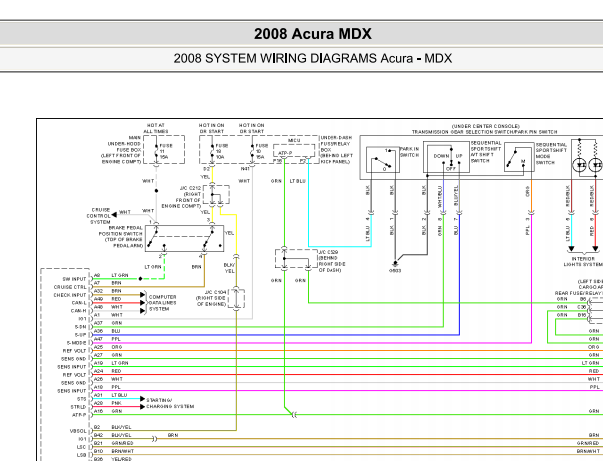The width and height of the screenshot is (603, 461).
Task: Select the 'CRUISE CONTROL SYSTEM' reference label
Action: click(100, 216)
